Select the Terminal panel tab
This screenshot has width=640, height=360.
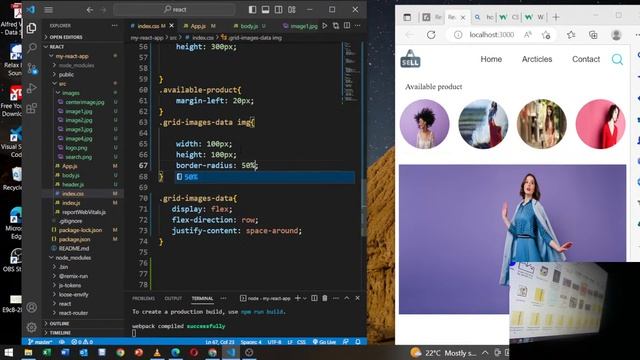pyautogui.click(x=202, y=298)
